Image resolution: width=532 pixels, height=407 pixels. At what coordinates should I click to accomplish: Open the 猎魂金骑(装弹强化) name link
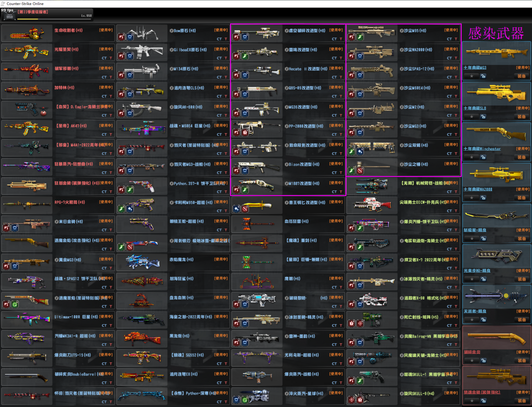coord(482,392)
